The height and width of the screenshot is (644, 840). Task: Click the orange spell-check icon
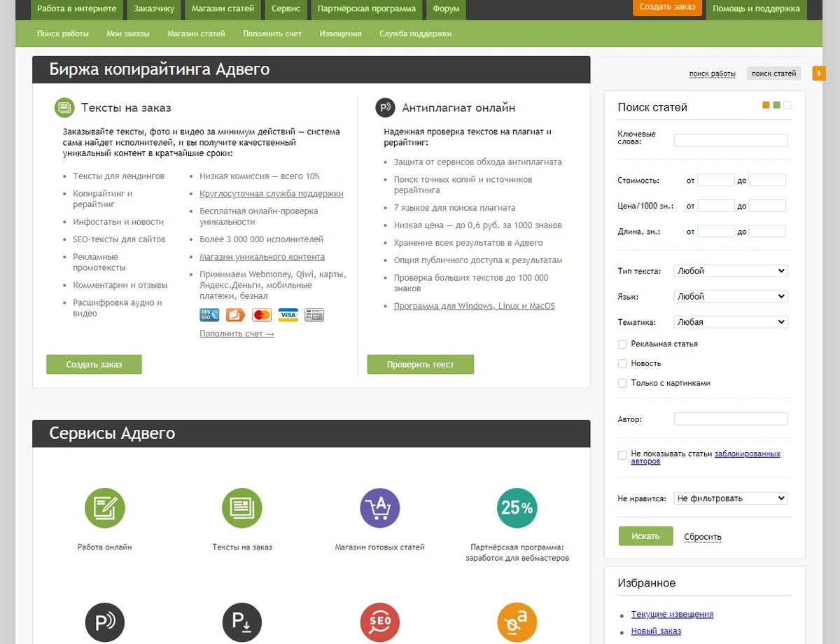(x=517, y=622)
